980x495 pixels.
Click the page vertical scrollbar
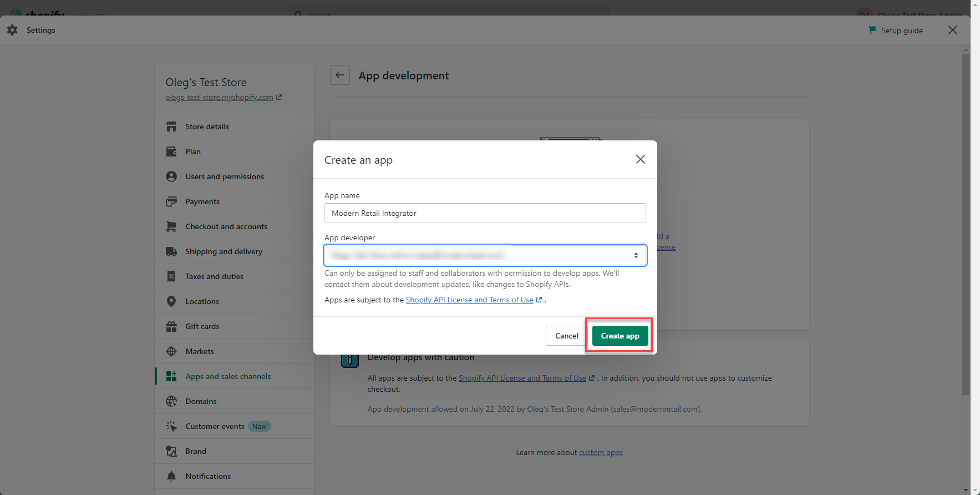tap(966, 224)
